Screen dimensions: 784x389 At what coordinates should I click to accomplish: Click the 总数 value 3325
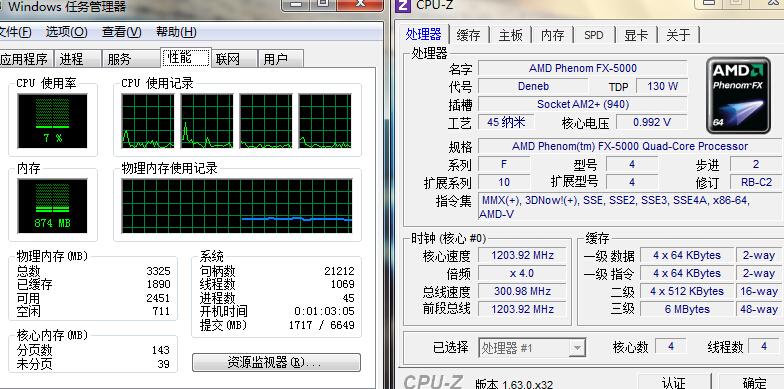158,271
